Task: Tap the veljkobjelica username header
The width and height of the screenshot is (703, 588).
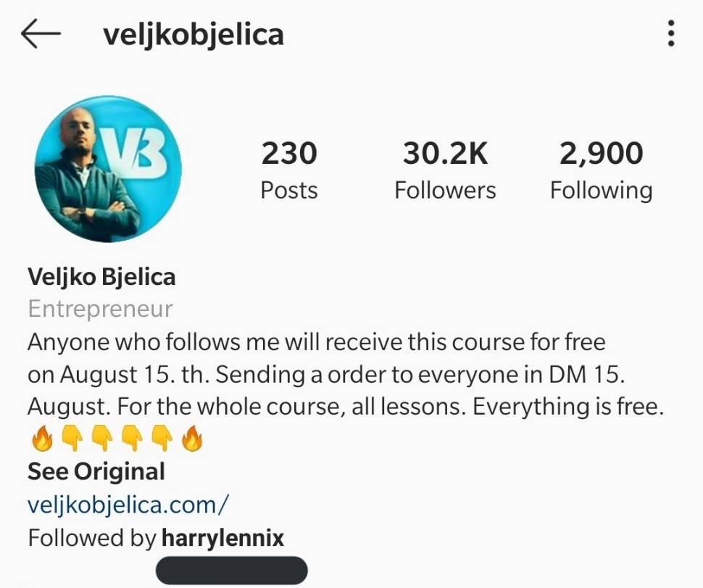Action: (x=194, y=35)
